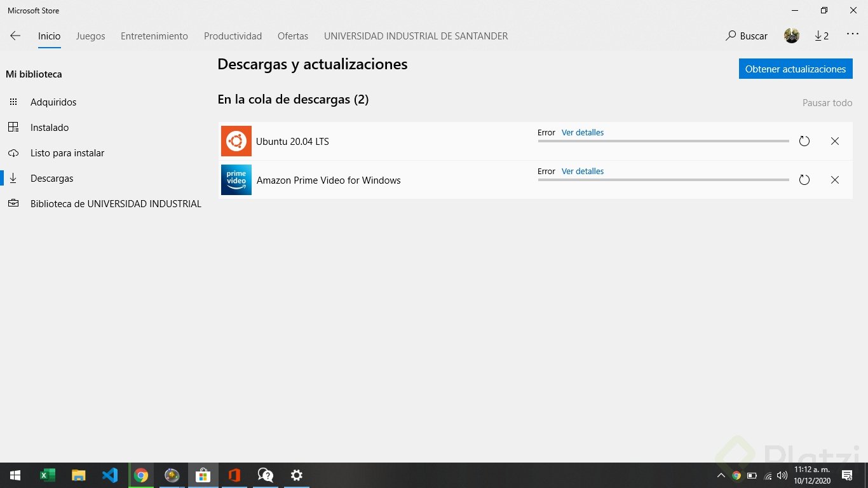Open Office from the taskbar

click(x=234, y=475)
